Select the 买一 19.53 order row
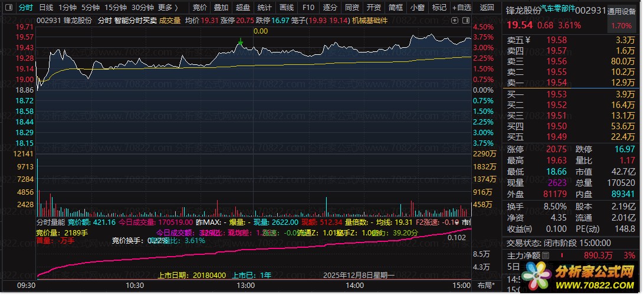The width and height of the screenshot is (644, 295). pos(571,94)
